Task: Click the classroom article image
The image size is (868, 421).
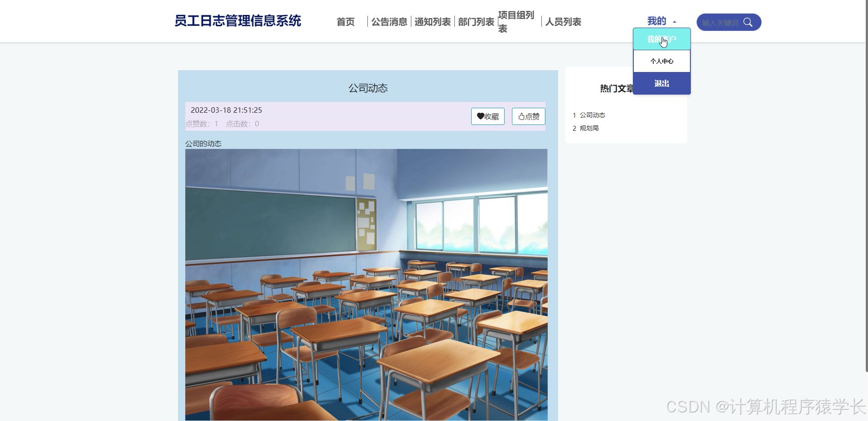Action: pos(366,285)
